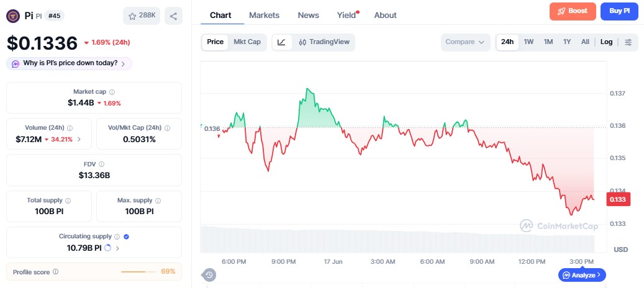
Task: Switch chart to Price view
Action: [x=215, y=42]
